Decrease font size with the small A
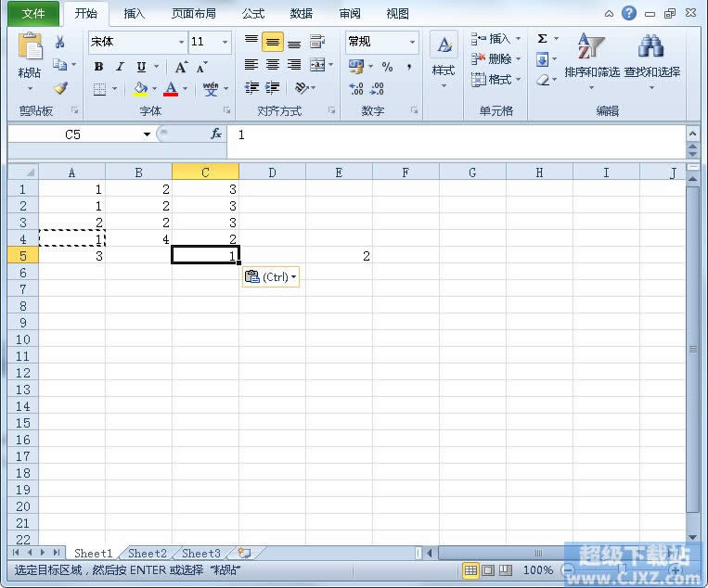708x588 pixels. [201, 67]
